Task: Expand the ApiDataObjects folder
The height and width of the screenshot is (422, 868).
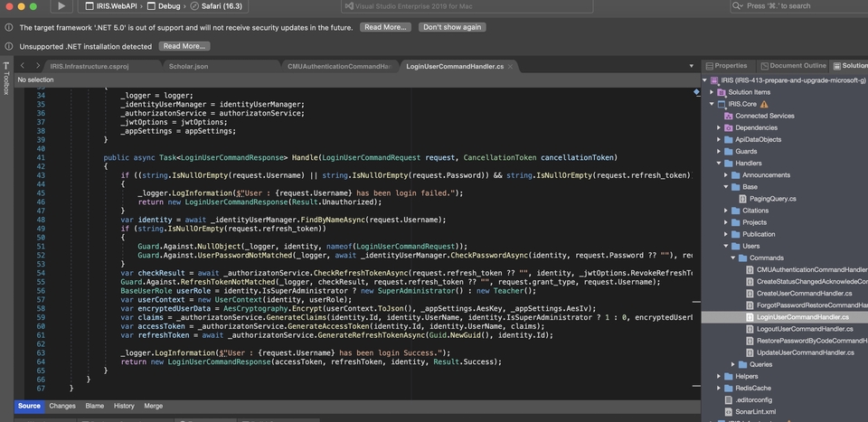Action: pyautogui.click(x=719, y=139)
